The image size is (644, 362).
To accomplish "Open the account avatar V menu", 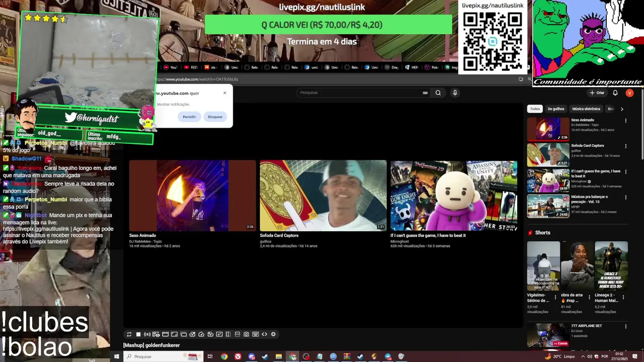I will tap(629, 93).
